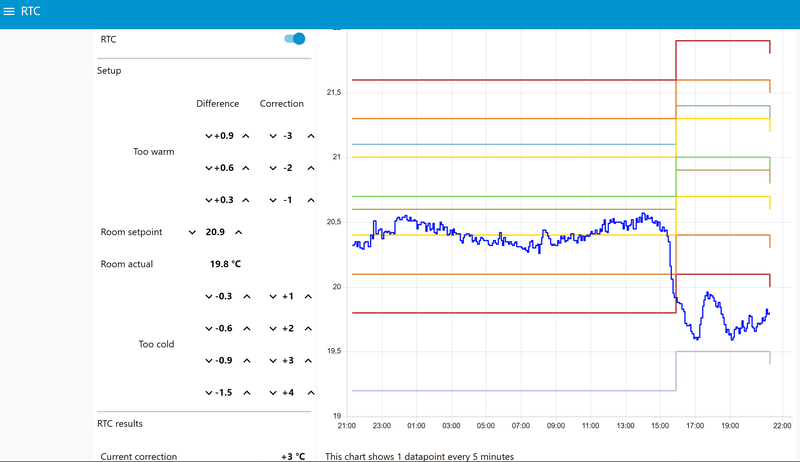The width and height of the screenshot is (800, 462).
Task: Increase the +2 correction value
Action: (308, 329)
